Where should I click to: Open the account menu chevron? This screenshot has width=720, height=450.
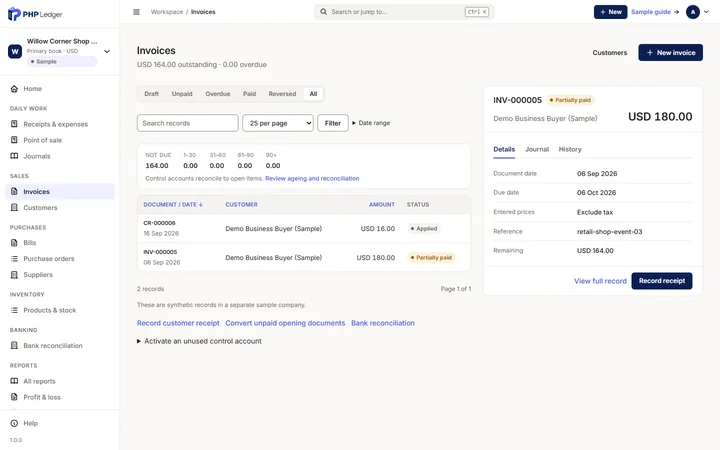click(x=706, y=12)
